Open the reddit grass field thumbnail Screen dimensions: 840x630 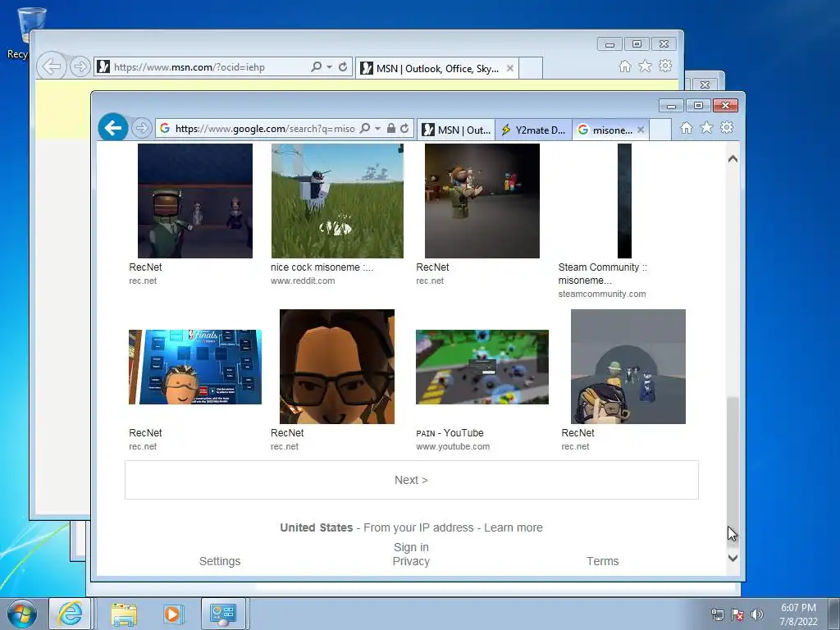click(x=337, y=201)
